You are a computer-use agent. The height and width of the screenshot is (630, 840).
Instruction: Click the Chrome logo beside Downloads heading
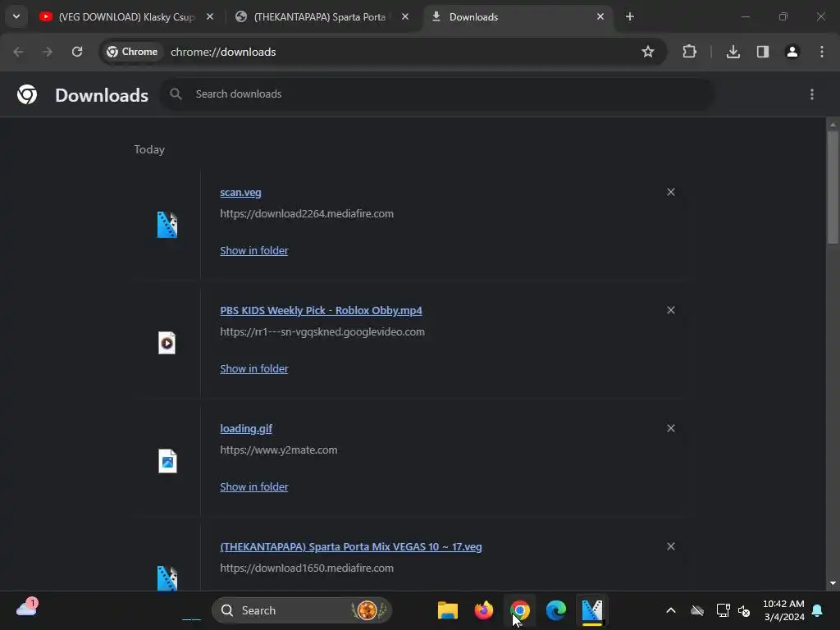(x=27, y=94)
